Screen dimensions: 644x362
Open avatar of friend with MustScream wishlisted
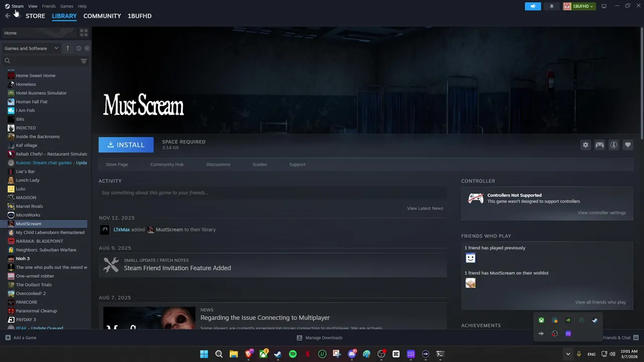point(470,283)
